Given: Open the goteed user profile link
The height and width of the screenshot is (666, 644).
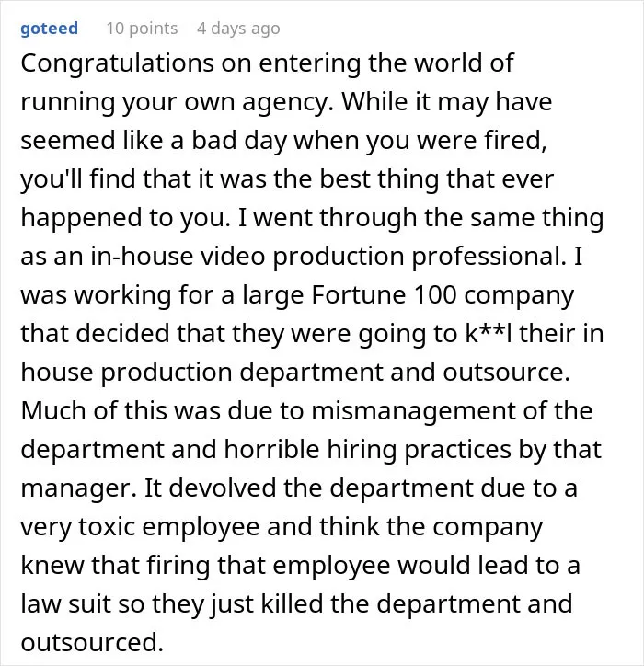Looking at the screenshot, I should 50,29.
